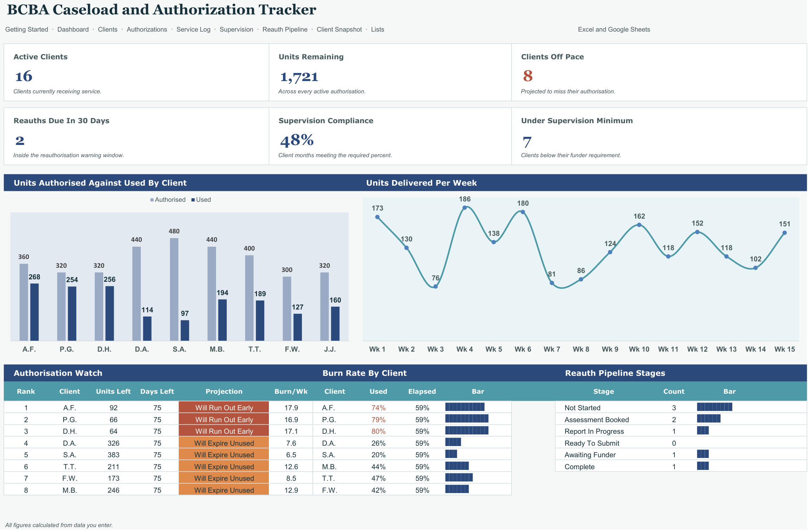Click the Reauth Pipeline Stages header
The height and width of the screenshot is (532, 811).
(x=615, y=373)
